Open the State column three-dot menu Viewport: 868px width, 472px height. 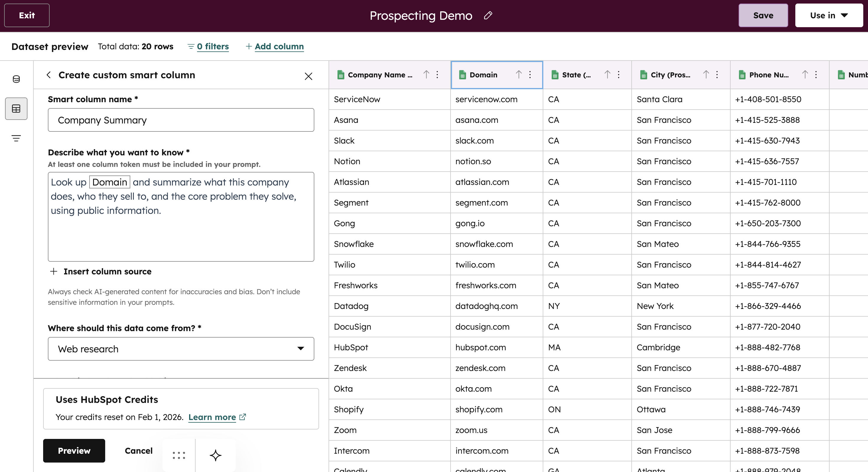click(x=619, y=74)
